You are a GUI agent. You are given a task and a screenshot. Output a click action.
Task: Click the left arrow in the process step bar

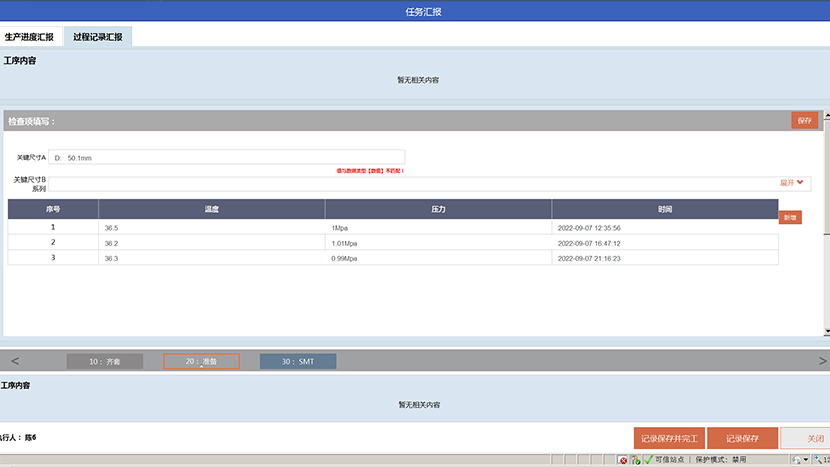(13, 361)
